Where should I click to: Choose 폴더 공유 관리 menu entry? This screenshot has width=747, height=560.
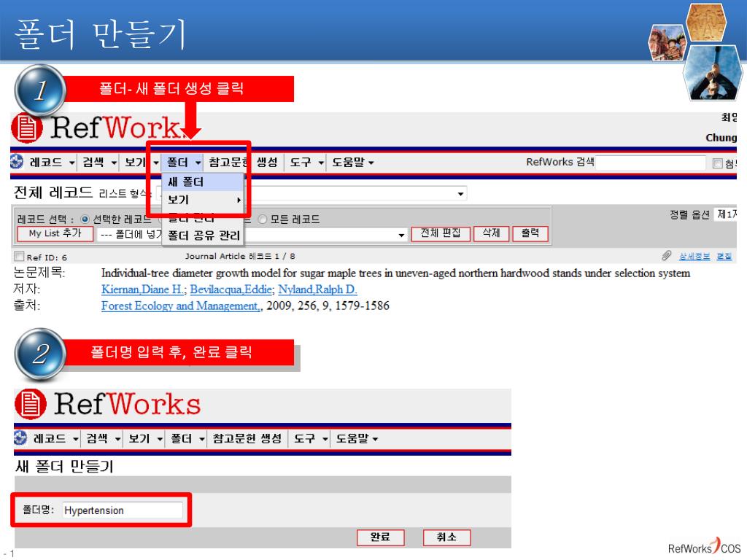pos(204,236)
